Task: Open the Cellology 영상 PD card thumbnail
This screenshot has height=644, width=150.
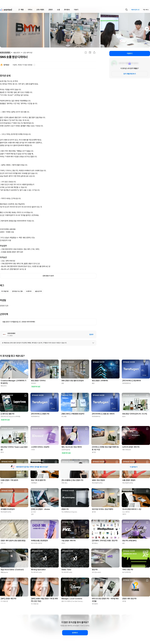Action: tap(136, 529)
